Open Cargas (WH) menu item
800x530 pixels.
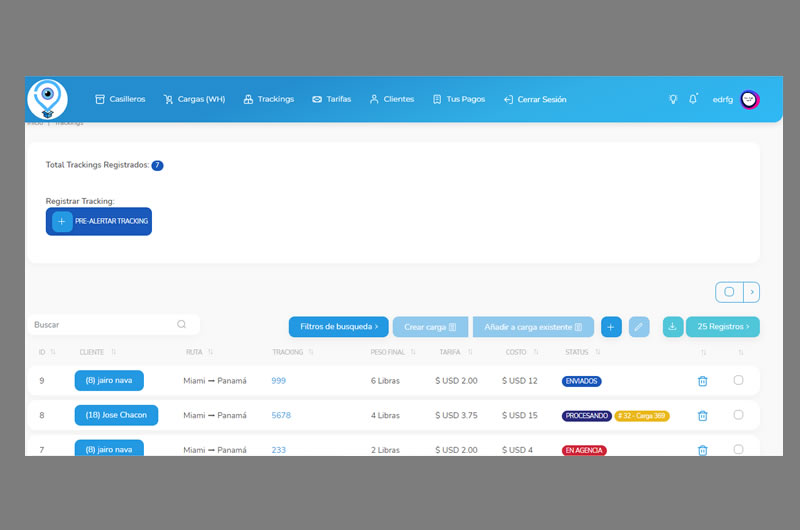(194, 99)
